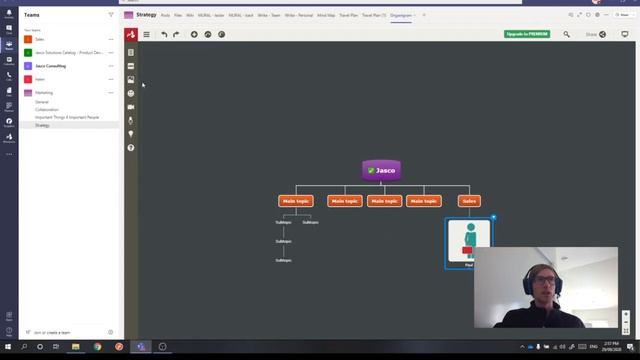Open Calls in the Teams rail
This screenshot has height=360, width=640.
tap(9, 76)
